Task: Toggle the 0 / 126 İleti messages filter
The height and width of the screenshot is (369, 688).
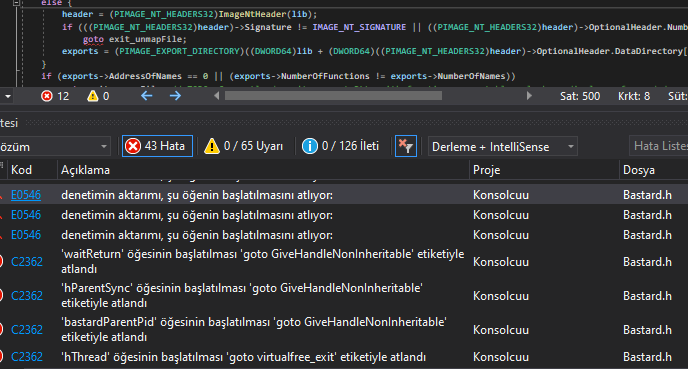Action: tap(340, 146)
